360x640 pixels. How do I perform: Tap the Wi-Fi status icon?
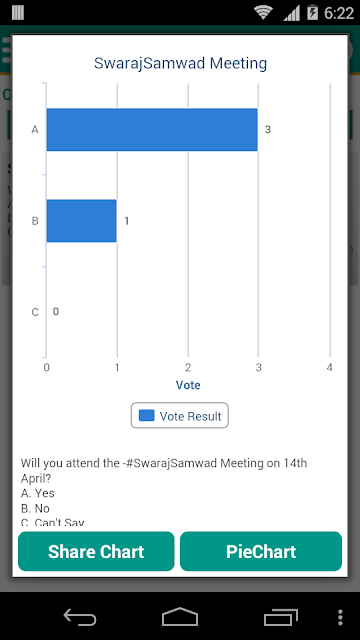263,13
